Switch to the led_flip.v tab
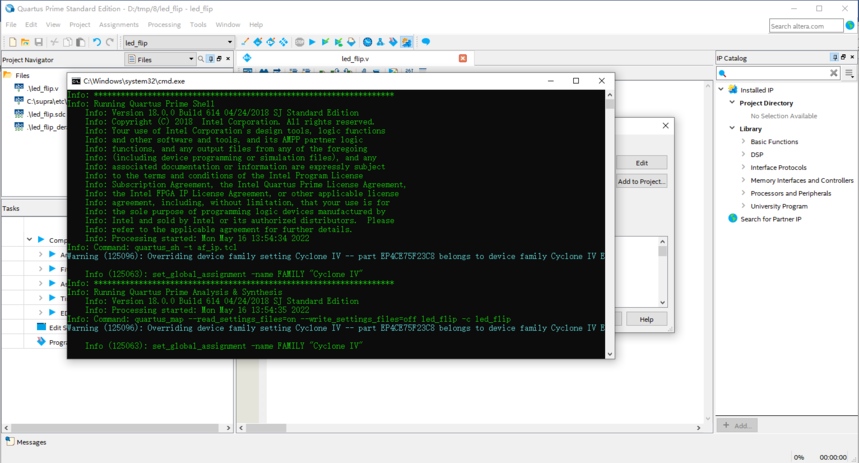The image size is (859, 463). (x=355, y=59)
